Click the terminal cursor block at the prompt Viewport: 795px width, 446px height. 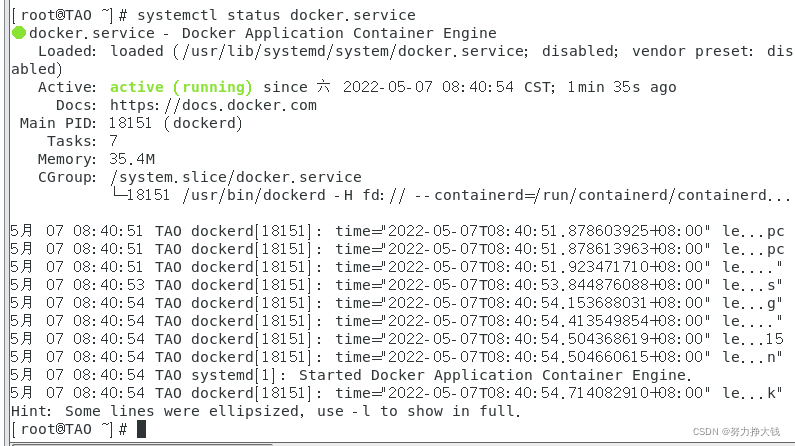[142, 428]
